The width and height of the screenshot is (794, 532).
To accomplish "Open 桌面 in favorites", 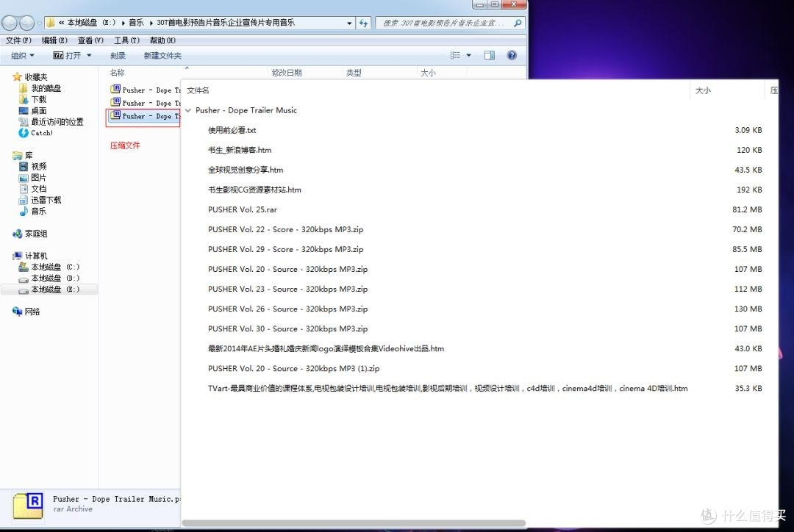I will tap(33, 110).
